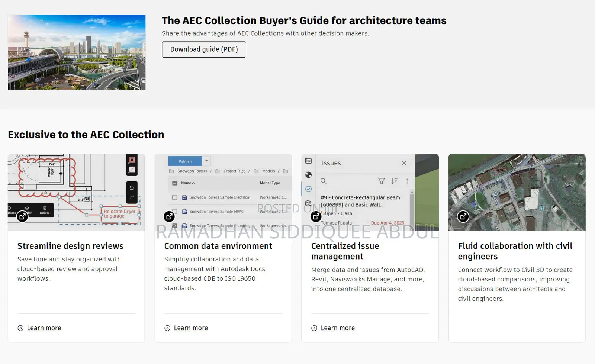The width and height of the screenshot is (595, 364).
Task: Click the Fluid collaboration with civil engineers title
Action: [515, 251]
